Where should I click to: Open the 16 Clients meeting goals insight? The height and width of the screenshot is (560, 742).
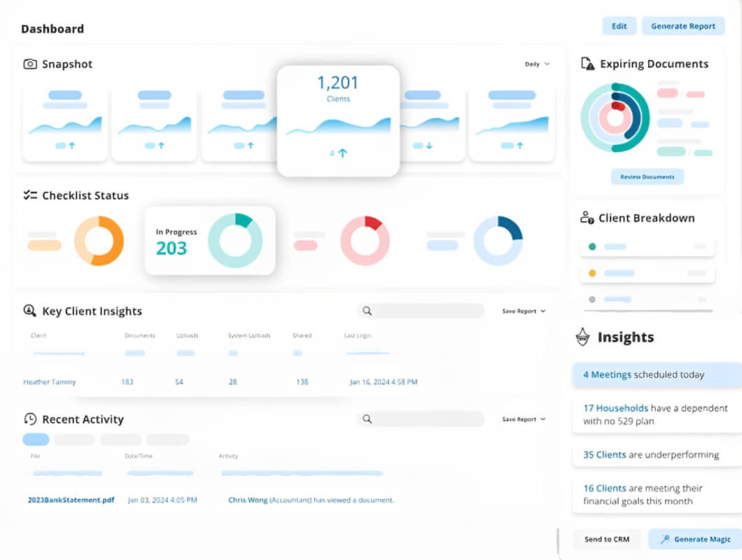click(657, 494)
